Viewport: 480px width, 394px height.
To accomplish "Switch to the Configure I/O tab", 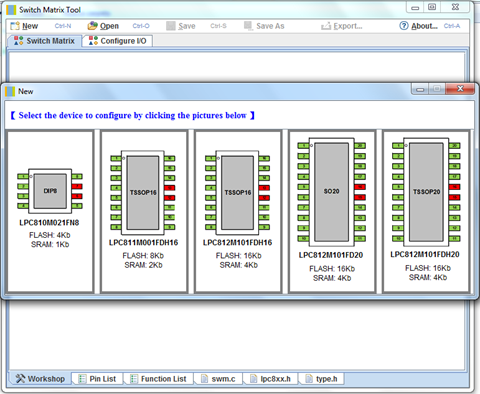I will (x=118, y=41).
